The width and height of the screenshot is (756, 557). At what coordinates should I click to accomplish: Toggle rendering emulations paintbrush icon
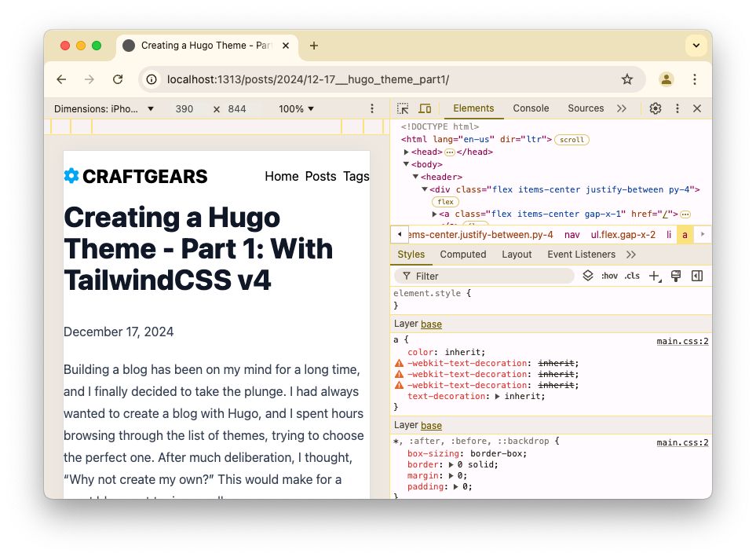point(676,276)
